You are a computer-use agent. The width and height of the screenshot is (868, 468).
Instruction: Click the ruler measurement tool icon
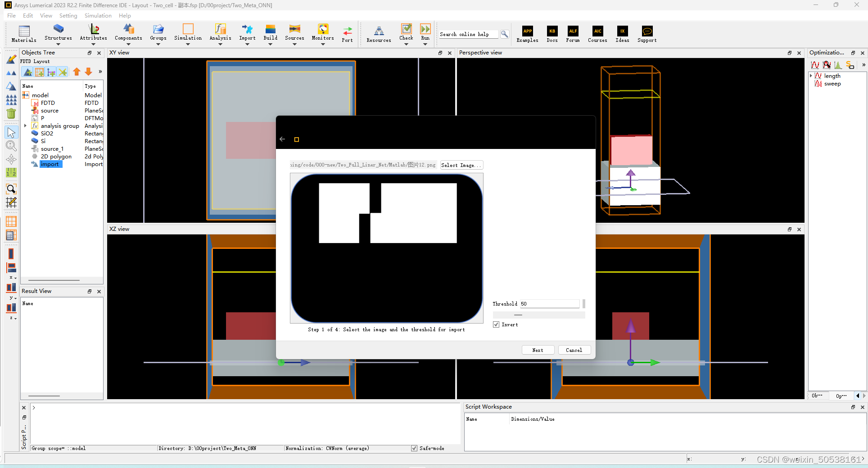coord(11,172)
